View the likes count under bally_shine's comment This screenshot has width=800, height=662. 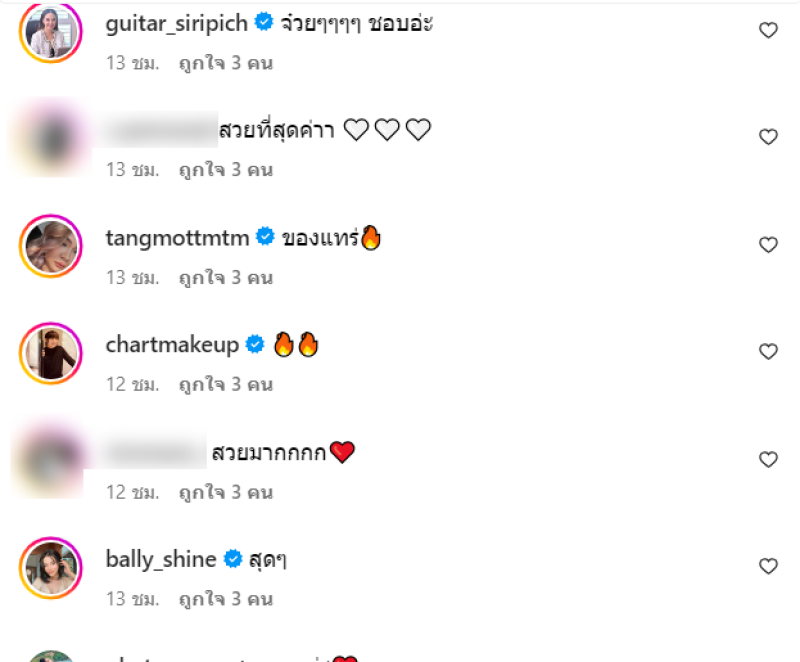(x=226, y=599)
